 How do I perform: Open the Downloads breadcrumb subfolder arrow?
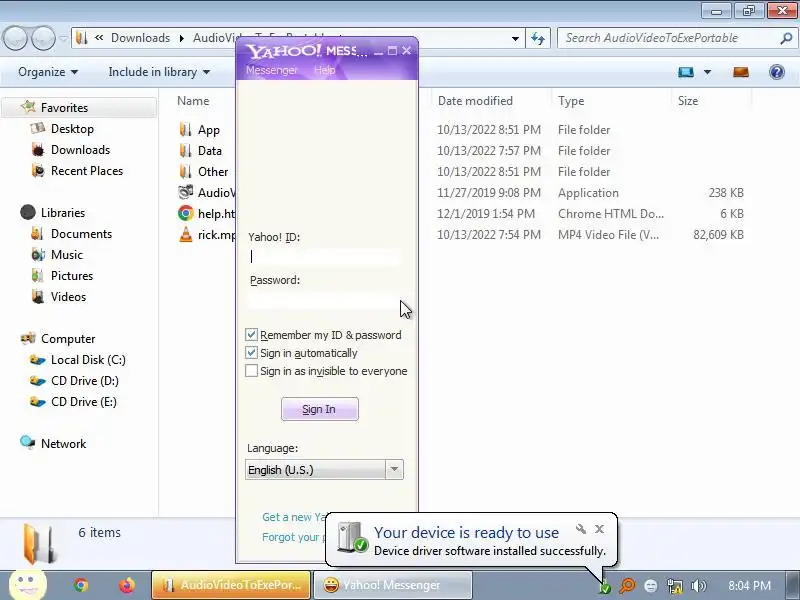click(182, 38)
